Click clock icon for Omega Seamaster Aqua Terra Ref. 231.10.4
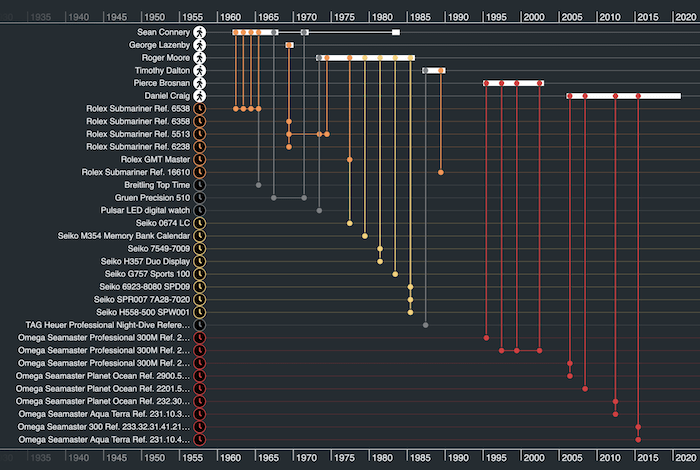Screen dimensions: 700x470 [200, 440]
